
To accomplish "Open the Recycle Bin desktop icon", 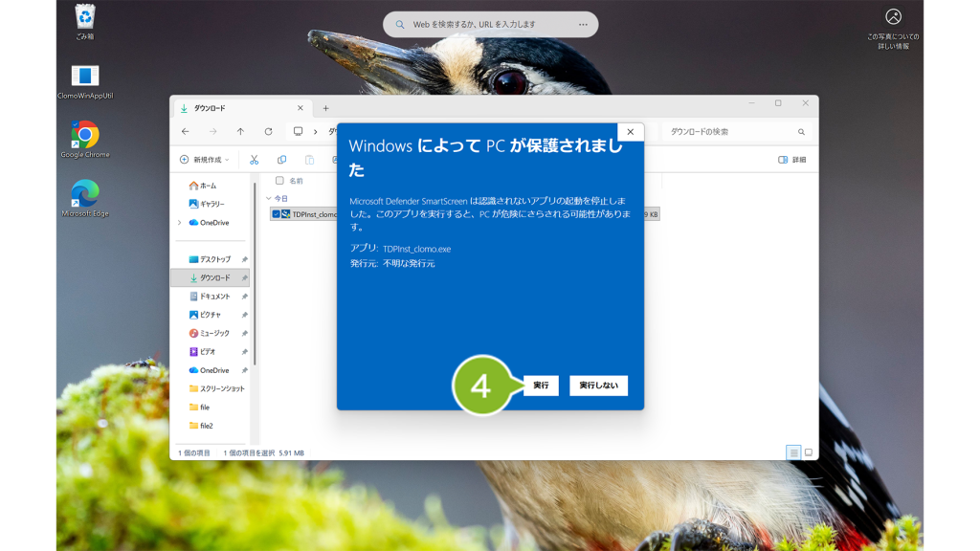I will (85, 22).
